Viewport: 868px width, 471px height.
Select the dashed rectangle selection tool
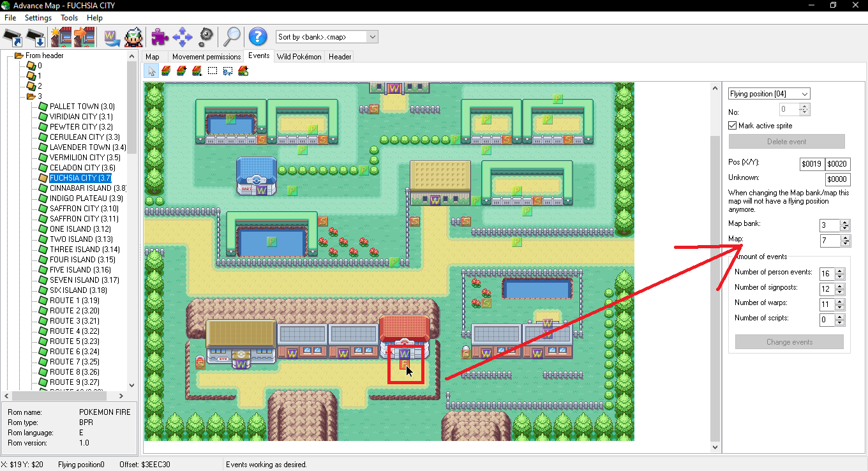click(x=213, y=71)
